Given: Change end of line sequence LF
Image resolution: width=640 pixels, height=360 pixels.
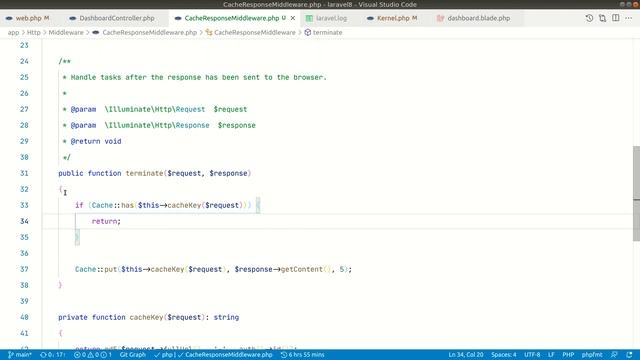Looking at the screenshot, I should tap(551, 355).
